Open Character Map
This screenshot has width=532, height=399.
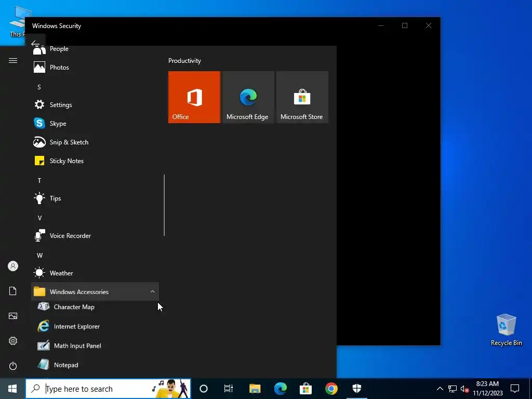pyautogui.click(x=95, y=307)
